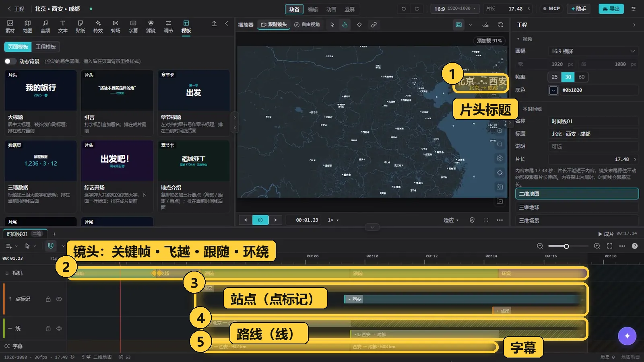Click the player fullscreen icon
The width and height of the screenshot is (644, 362).
[x=486, y=220]
